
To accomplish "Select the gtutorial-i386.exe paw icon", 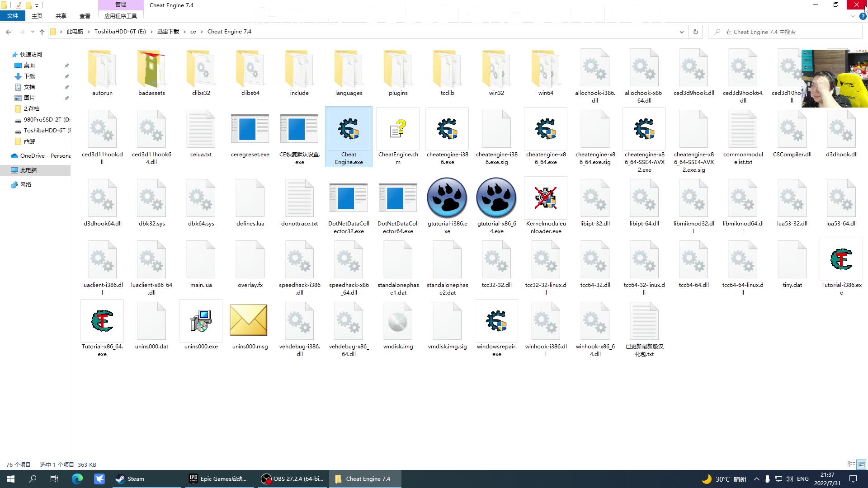I will click(x=447, y=198).
